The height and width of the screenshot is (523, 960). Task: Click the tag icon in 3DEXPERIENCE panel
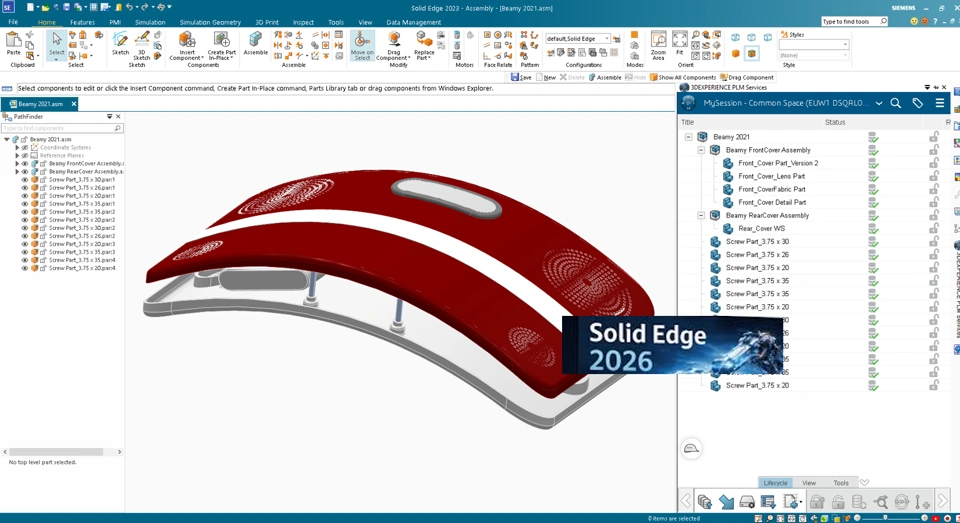[x=918, y=103]
